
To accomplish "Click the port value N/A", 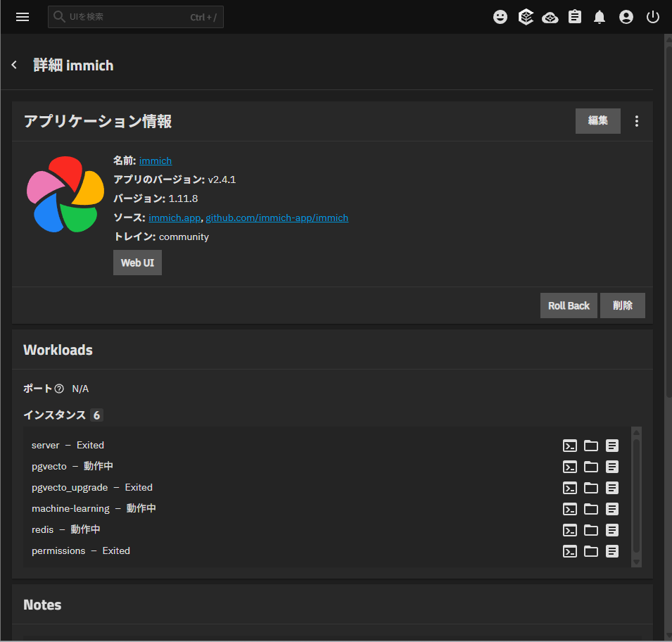I will point(80,389).
